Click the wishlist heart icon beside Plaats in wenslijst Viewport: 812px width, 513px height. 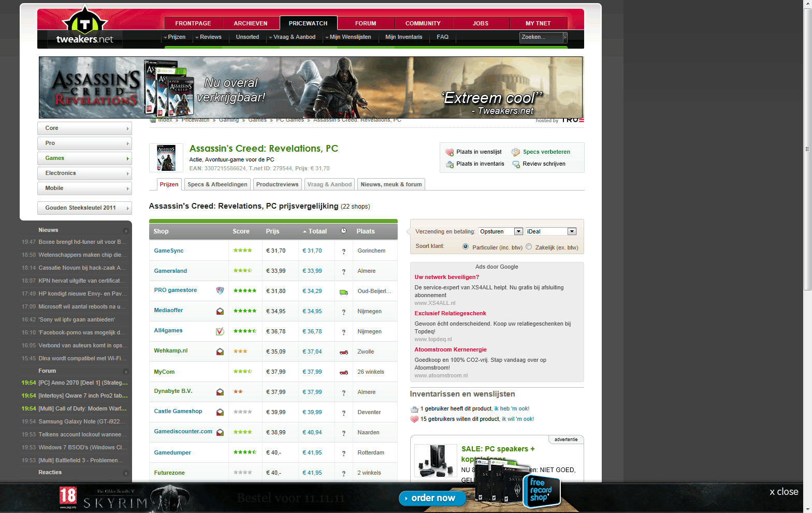click(450, 152)
